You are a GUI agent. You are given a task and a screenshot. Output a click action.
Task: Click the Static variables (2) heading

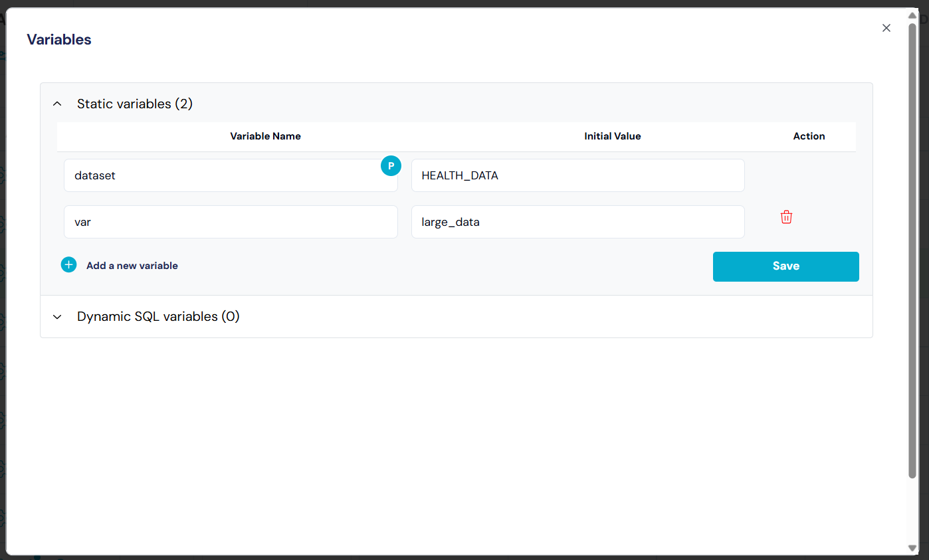click(x=135, y=104)
